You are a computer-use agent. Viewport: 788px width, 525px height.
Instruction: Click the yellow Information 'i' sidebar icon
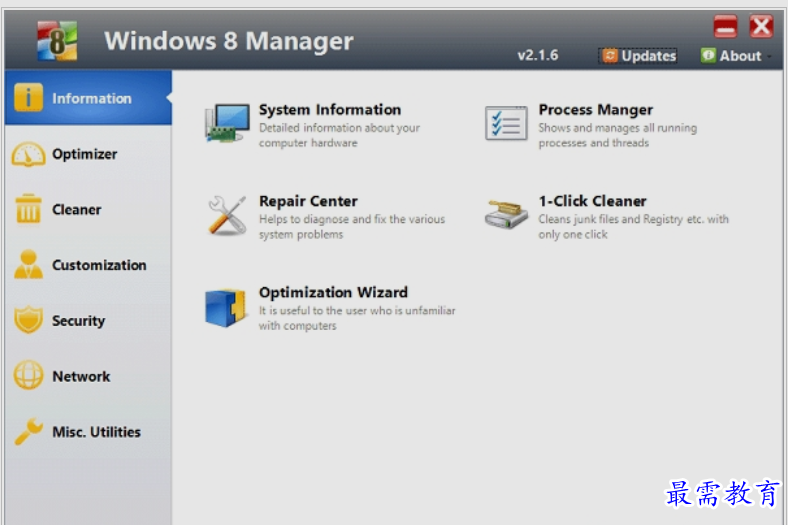(28, 97)
